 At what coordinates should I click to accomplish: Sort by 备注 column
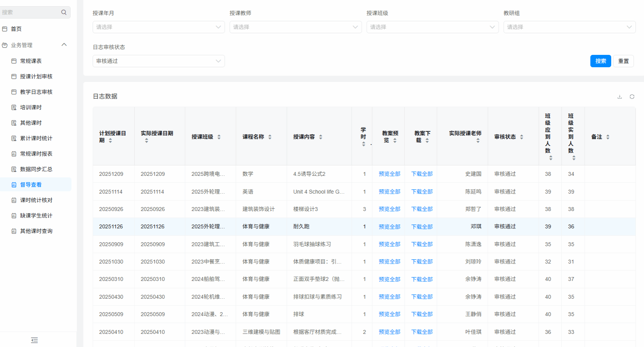[x=608, y=137]
